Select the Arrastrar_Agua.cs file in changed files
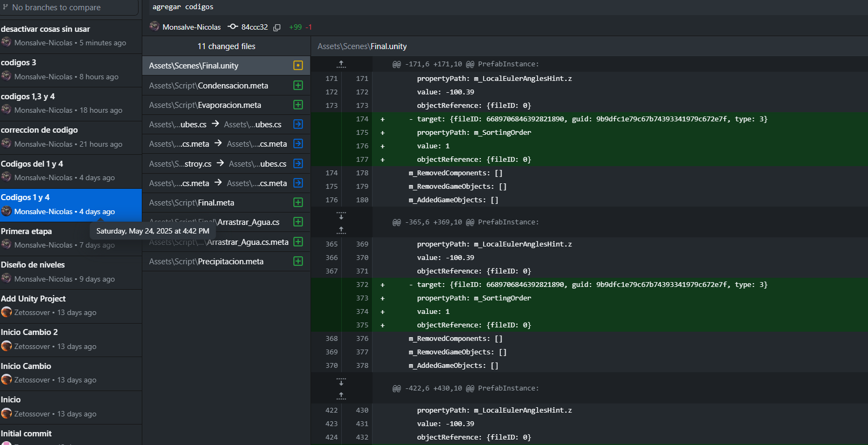Viewport: 868px width, 445px height. click(x=248, y=222)
